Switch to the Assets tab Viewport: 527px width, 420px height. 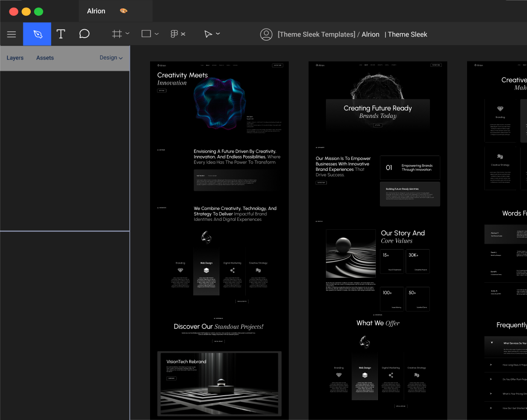(x=45, y=58)
